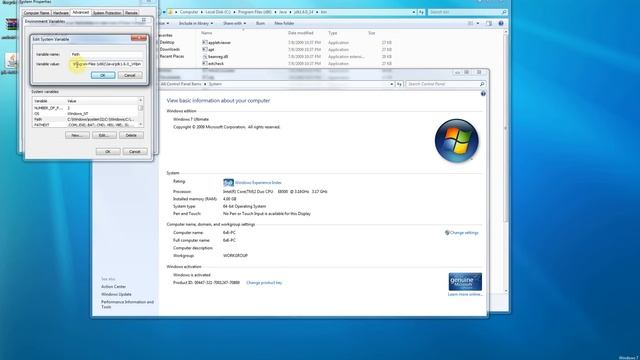Click Change product key link
The image size is (640, 360).
(x=264, y=282)
